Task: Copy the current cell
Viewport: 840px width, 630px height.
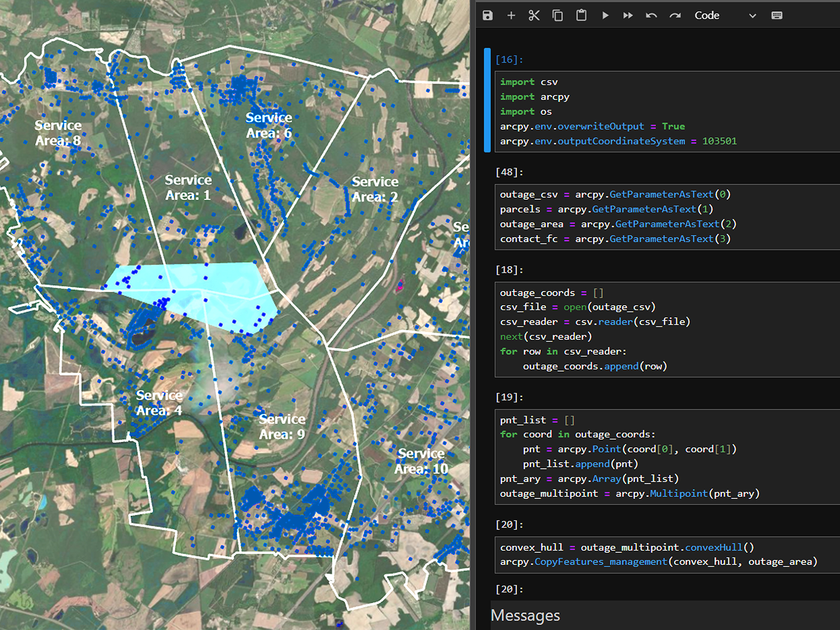Action: point(557,15)
